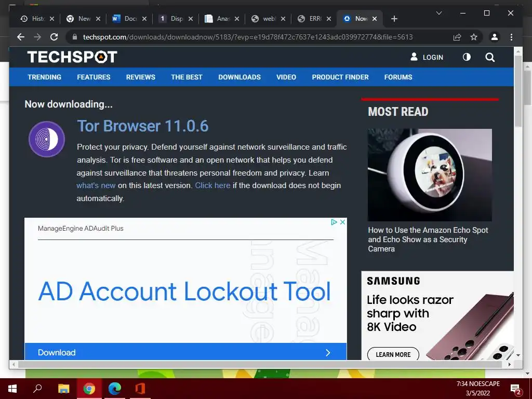Open Chrome three-dot menu

tap(511, 37)
